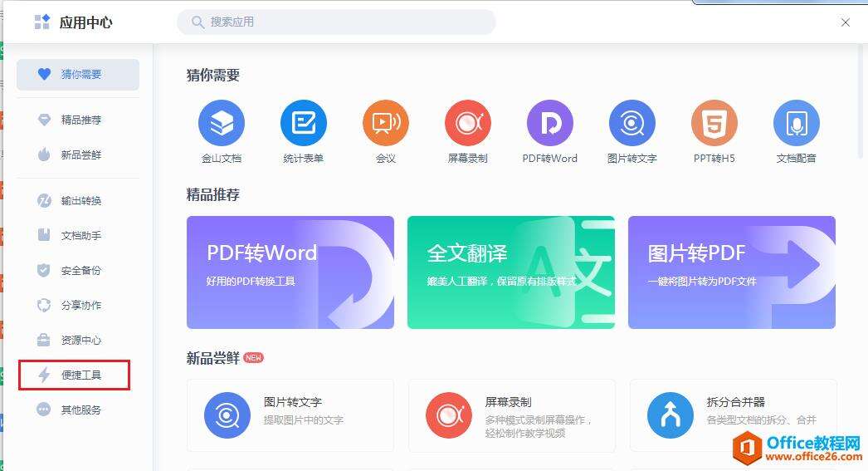This screenshot has width=868, height=471.
Task: Launch the 统计表单 icon
Action: click(304, 123)
